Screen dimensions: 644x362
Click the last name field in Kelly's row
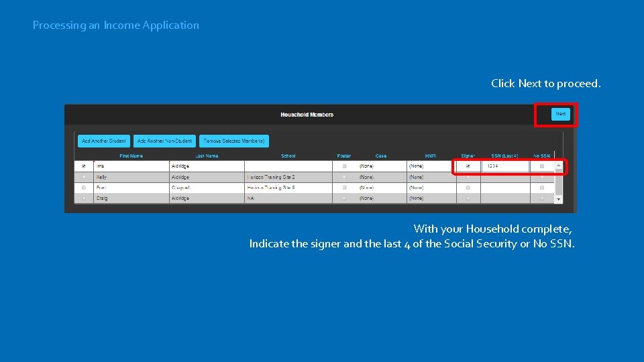207,177
